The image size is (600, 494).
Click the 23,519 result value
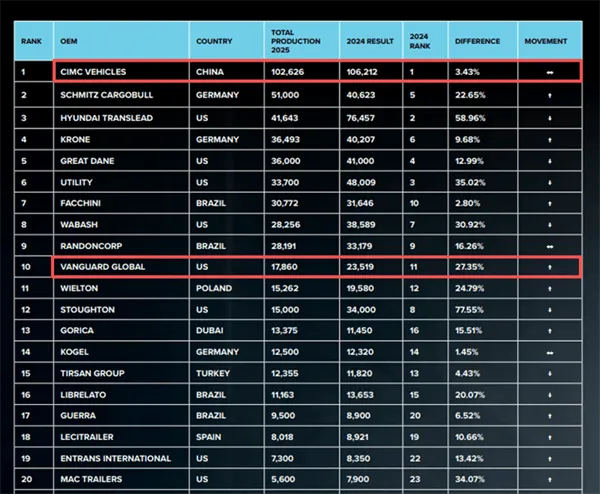tap(360, 267)
